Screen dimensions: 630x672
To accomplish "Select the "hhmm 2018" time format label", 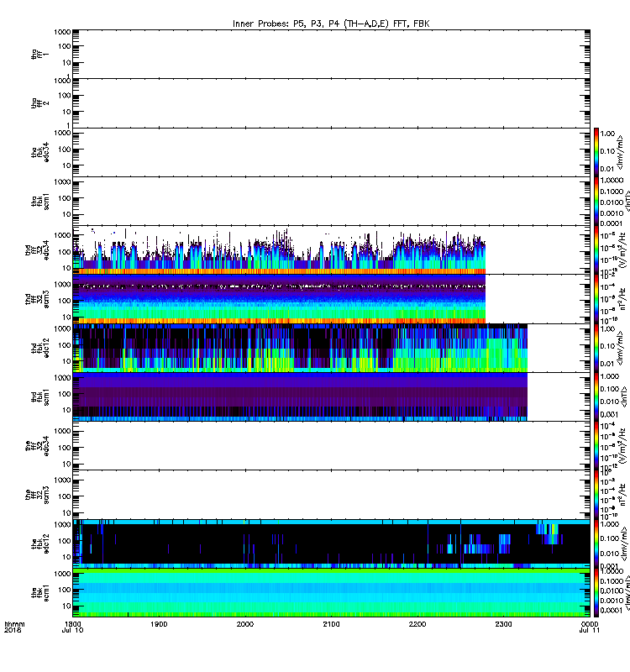I will (14, 627).
